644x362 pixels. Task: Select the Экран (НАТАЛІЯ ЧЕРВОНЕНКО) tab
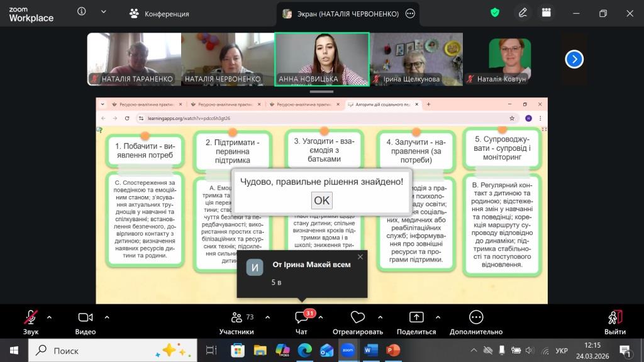pyautogui.click(x=341, y=13)
